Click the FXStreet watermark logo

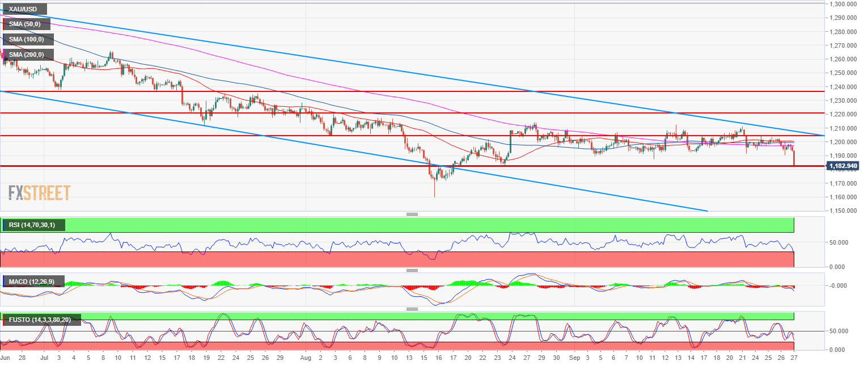coord(39,192)
